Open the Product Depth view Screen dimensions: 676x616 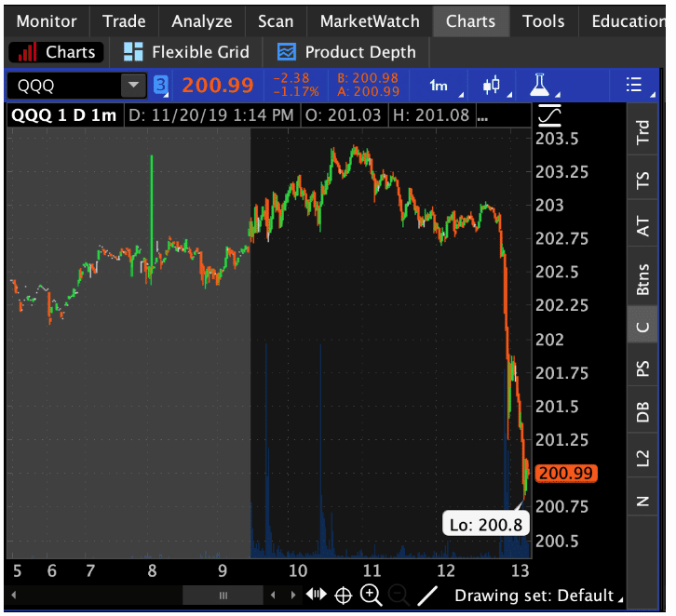(346, 52)
